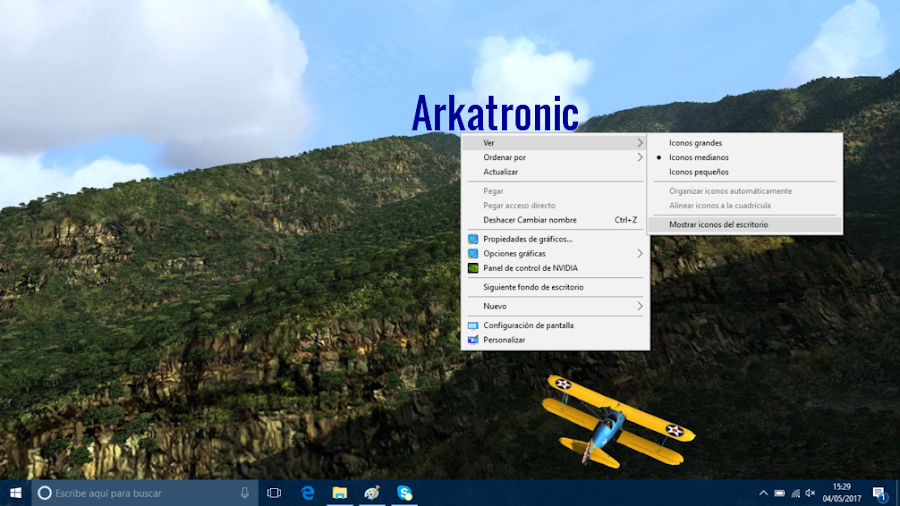Open the Nuevo submenu entry
900x506 pixels.
[555, 306]
